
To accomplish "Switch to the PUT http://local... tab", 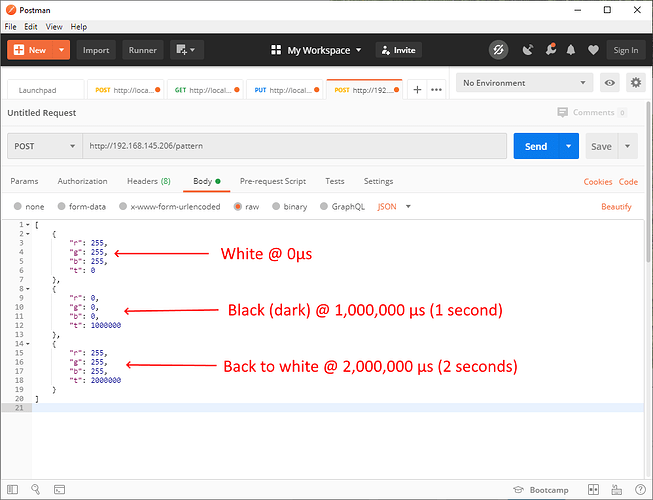I will click(x=285, y=90).
